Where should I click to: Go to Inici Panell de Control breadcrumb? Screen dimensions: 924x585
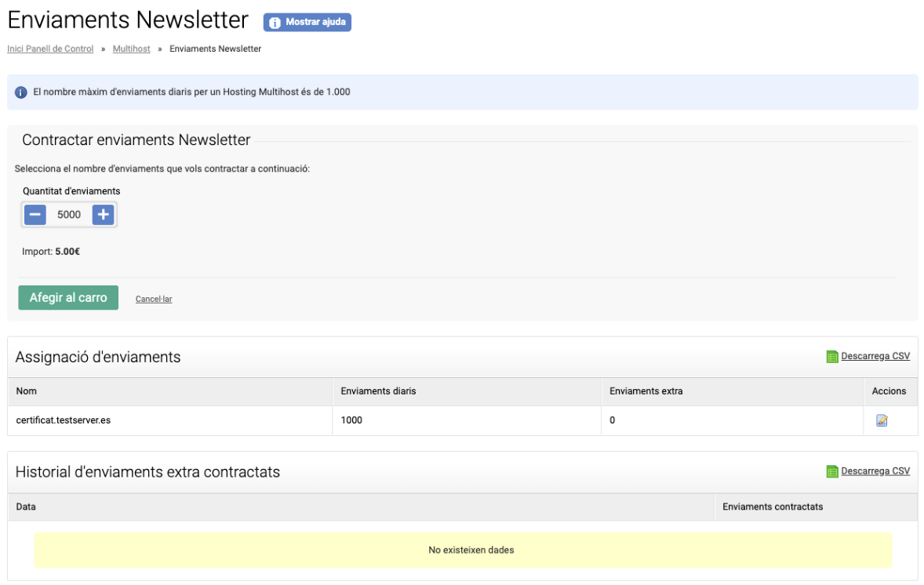pyautogui.click(x=50, y=49)
